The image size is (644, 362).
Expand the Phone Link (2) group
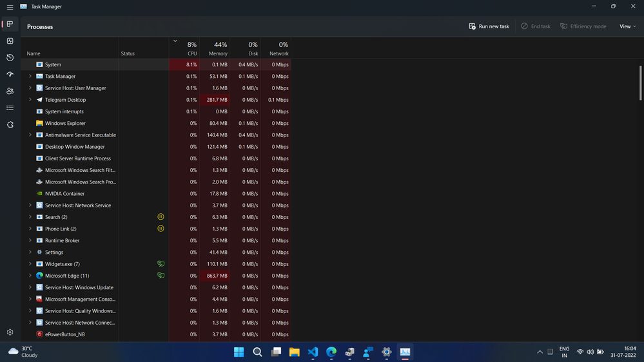coord(30,229)
